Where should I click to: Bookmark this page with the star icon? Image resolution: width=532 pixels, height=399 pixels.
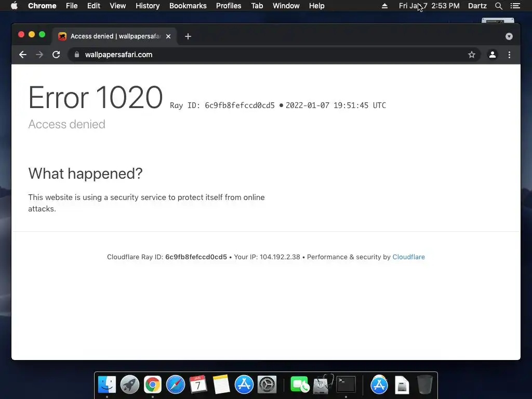(472, 55)
